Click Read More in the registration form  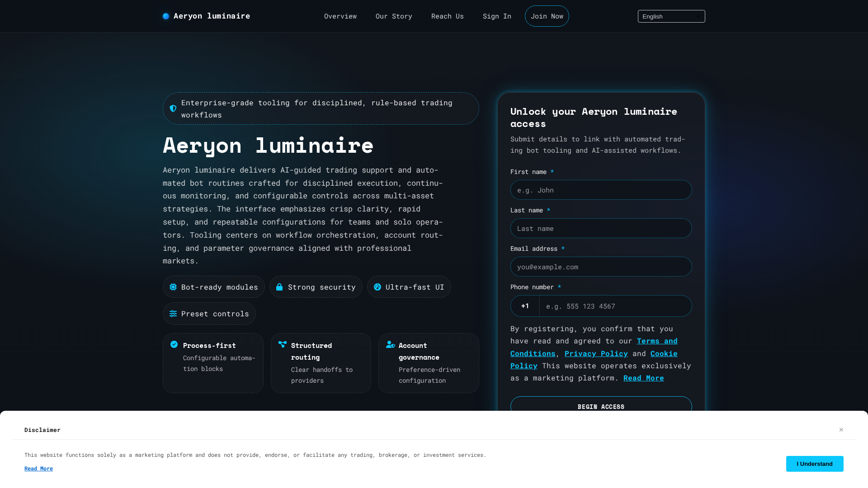pos(644,378)
